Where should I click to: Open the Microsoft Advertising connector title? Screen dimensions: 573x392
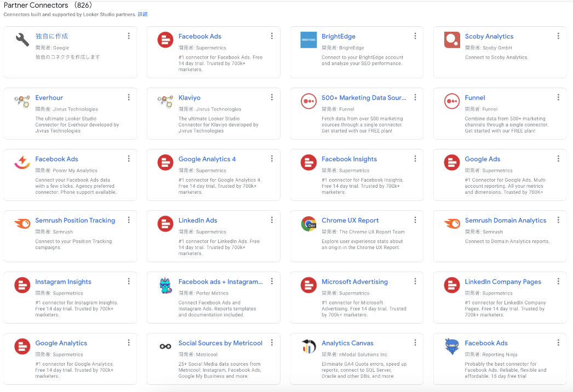(x=354, y=281)
